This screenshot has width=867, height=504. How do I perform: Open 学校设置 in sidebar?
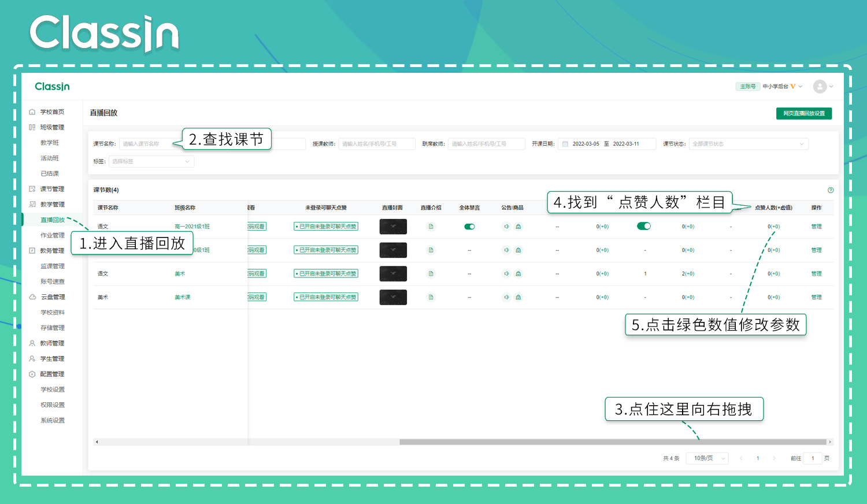pos(53,390)
